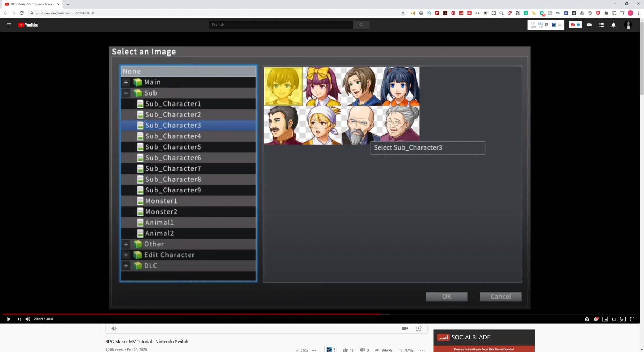Toggle brightness icon below the video
Screen dimensions: 644x352
tap(114, 328)
